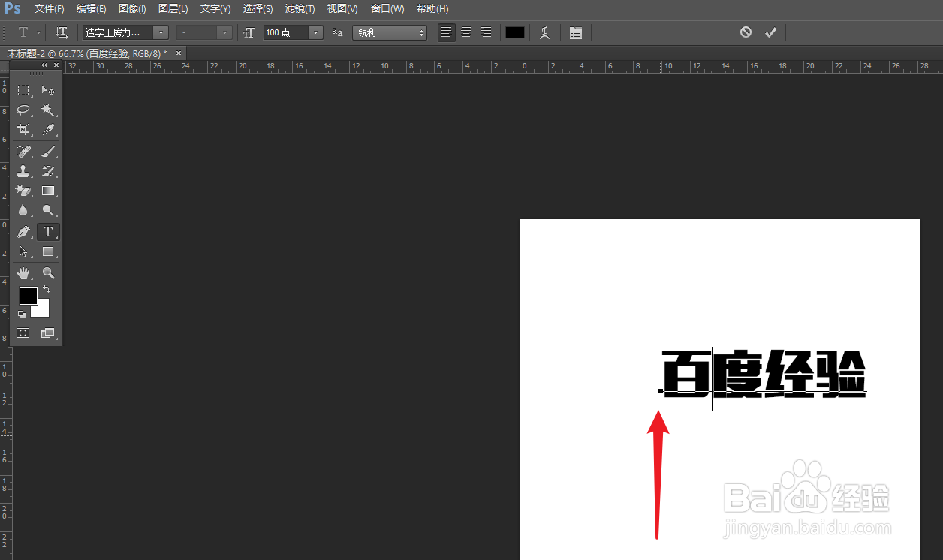Select the History Brush tool
The height and width of the screenshot is (560, 943).
click(48, 171)
